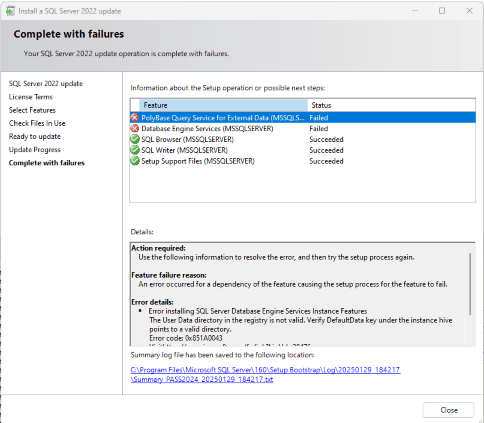This screenshot has width=484, height=423.
Task: Click the Succeeded status of SQL Writer
Action: (x=326, y=150)
